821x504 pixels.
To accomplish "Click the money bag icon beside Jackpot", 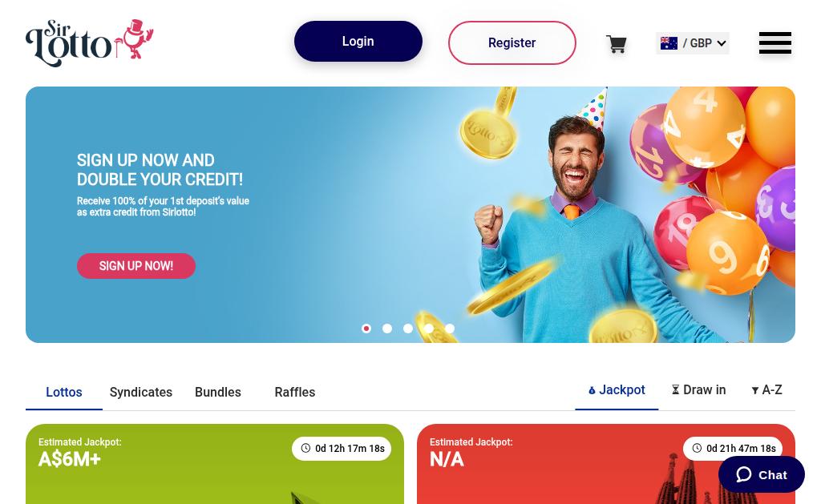I will pos(592,390).
